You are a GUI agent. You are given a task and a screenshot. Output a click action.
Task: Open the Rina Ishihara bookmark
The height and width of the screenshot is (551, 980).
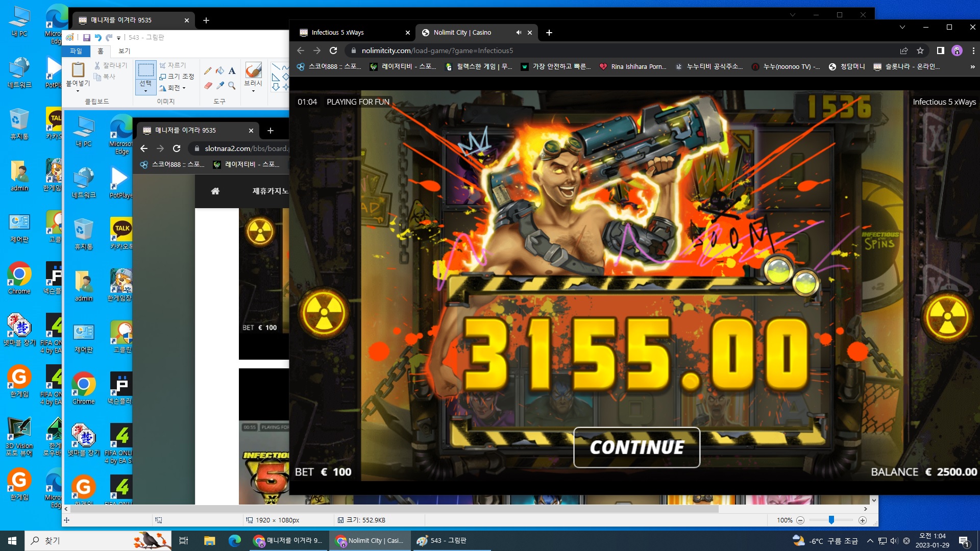tap(632, 66)
